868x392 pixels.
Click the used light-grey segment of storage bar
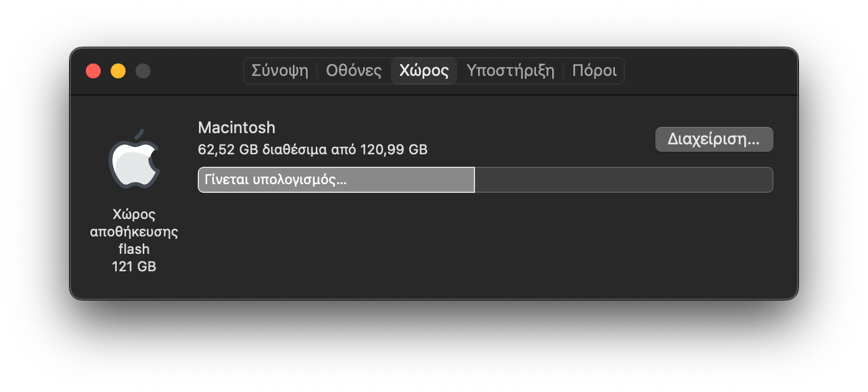336,180
